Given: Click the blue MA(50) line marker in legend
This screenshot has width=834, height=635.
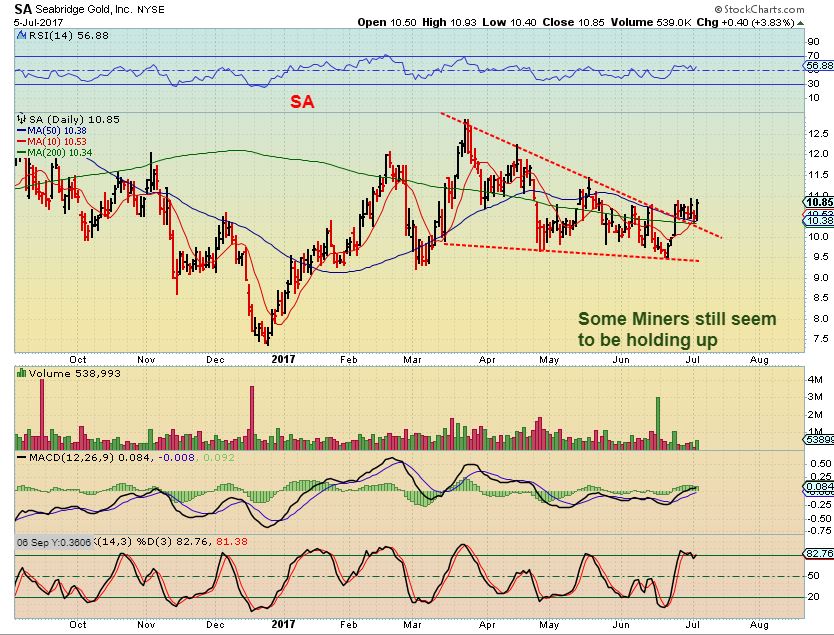Looking at the screenshot, I should (22, 130).
